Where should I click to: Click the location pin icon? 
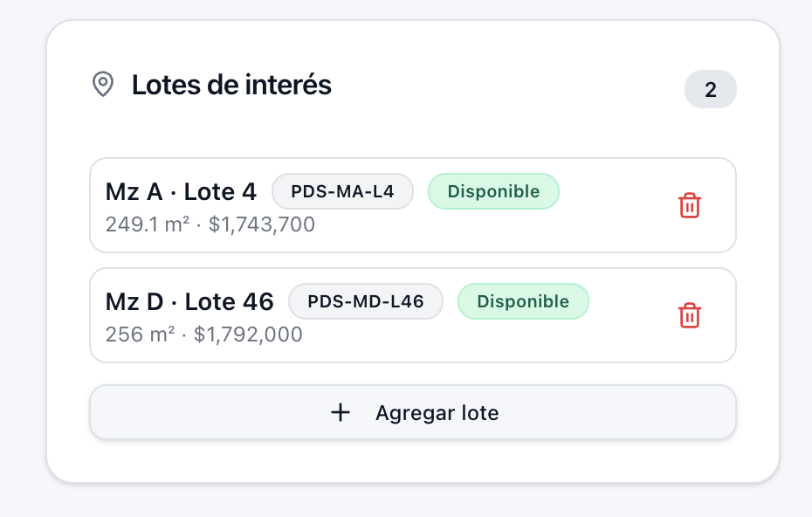(x=103, y=84)
